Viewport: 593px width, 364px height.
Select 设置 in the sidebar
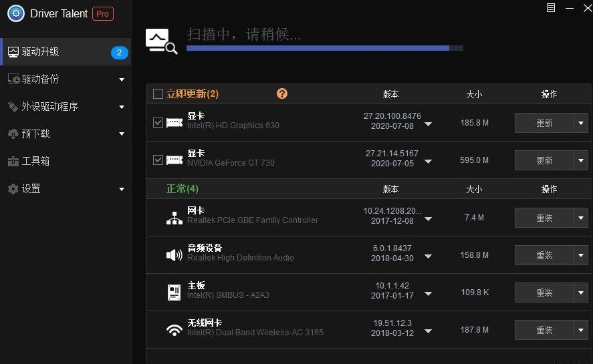point(66,188)
